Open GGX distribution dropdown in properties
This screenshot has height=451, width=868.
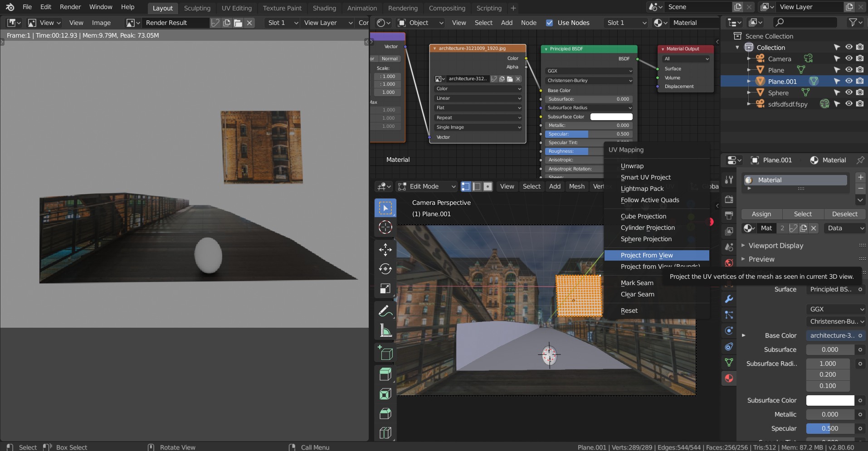[x=835, y=309]
